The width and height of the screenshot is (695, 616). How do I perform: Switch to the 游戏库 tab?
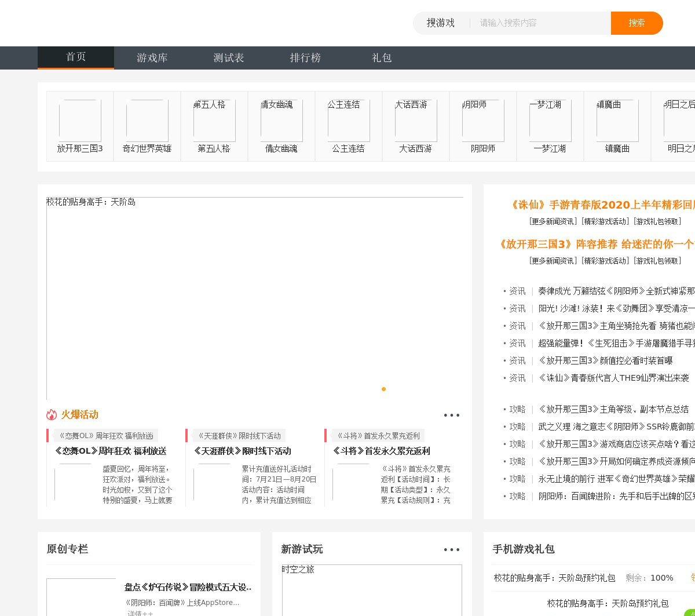152,58
